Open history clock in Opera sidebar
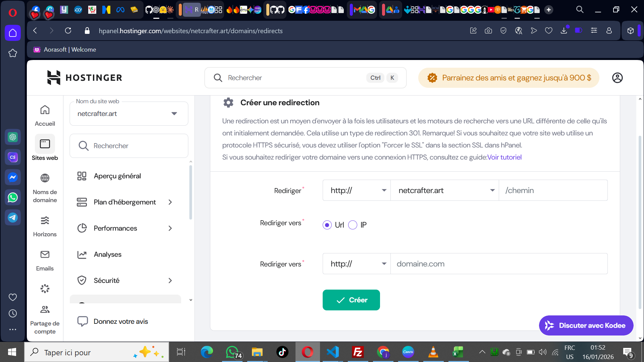 13,313
